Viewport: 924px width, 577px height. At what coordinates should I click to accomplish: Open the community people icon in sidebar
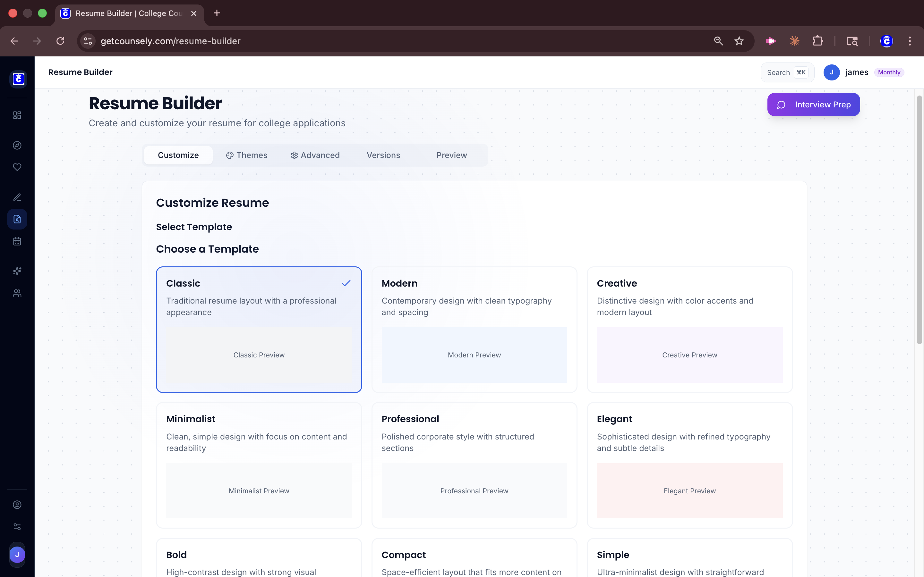(17, 293)
